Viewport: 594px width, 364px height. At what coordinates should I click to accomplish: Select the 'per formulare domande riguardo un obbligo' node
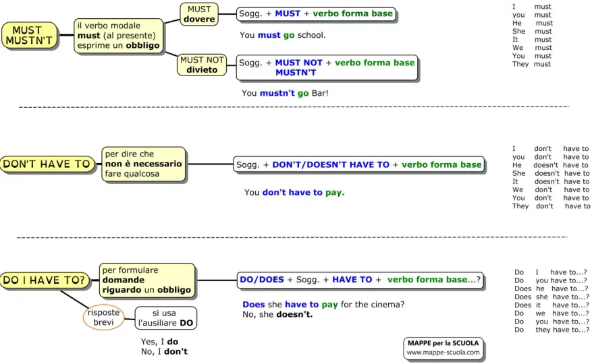pyautogui.click(x=147, y=280)
